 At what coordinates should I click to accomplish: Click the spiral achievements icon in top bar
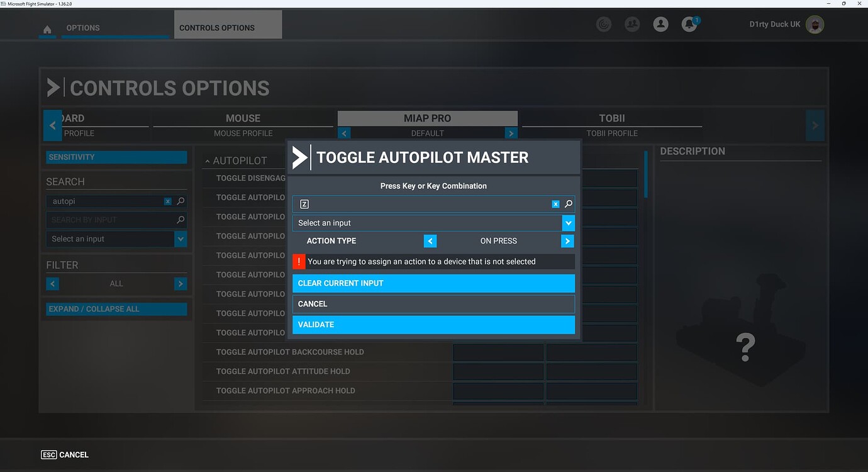[604, 24]
